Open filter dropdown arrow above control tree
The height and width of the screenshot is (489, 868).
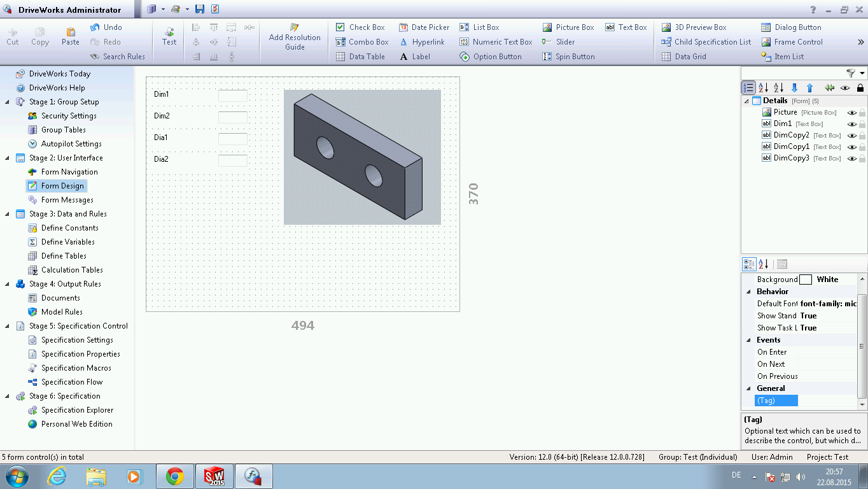862,73
